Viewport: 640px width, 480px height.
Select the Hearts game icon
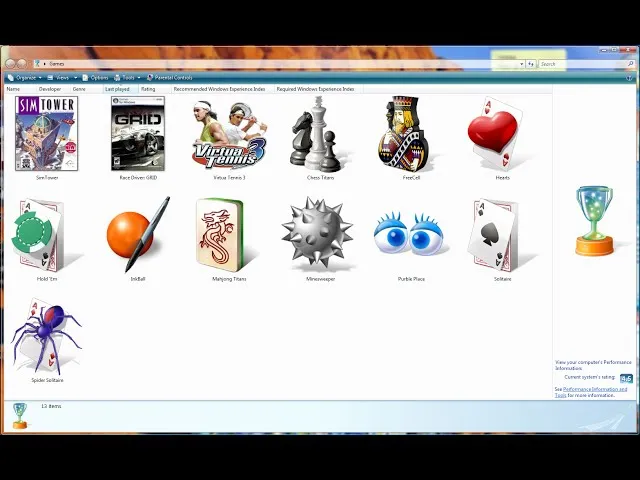point(495,133)
